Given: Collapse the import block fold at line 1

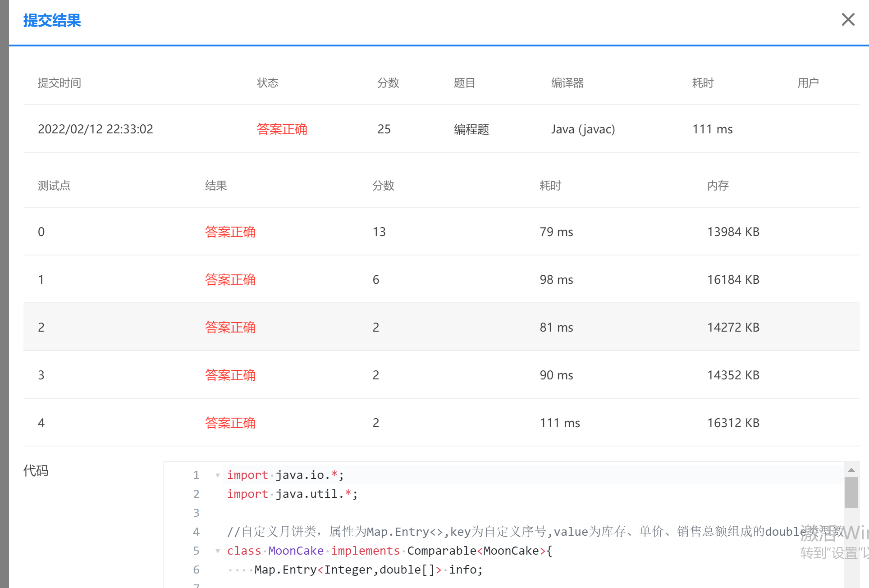Looking at the screenshot, I should (x=218, y=475).
